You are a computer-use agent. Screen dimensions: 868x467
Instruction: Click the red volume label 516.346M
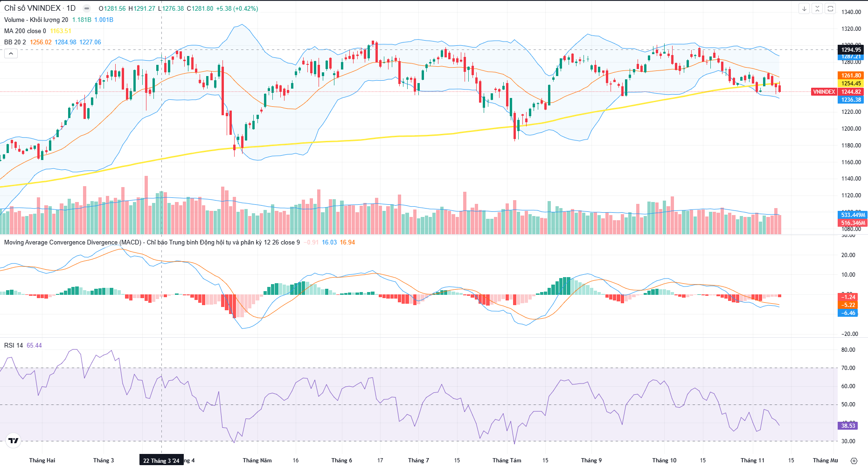[853, 223]
